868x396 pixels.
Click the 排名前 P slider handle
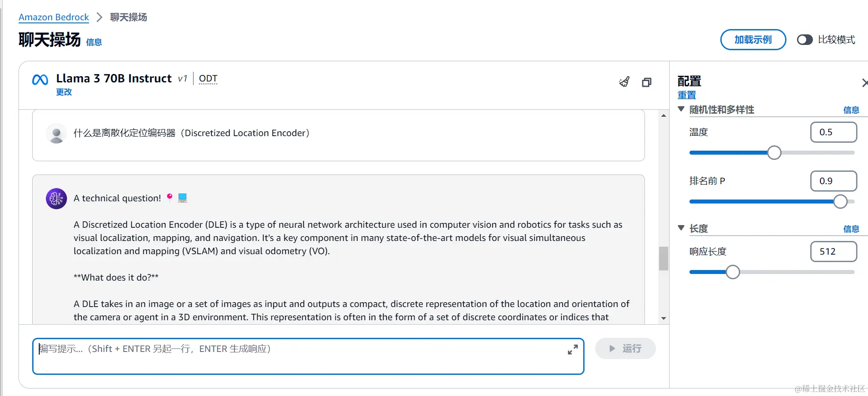pyautogui.click(x=840, y=202)
